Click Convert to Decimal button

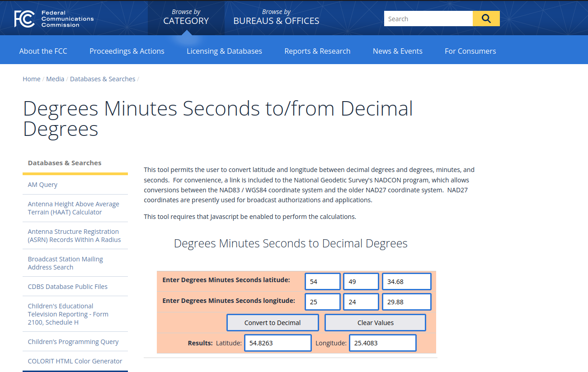click(273, 323)
